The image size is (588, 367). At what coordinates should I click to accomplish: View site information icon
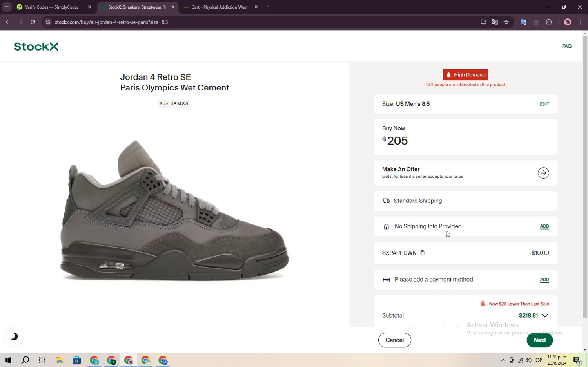[48, 22]
